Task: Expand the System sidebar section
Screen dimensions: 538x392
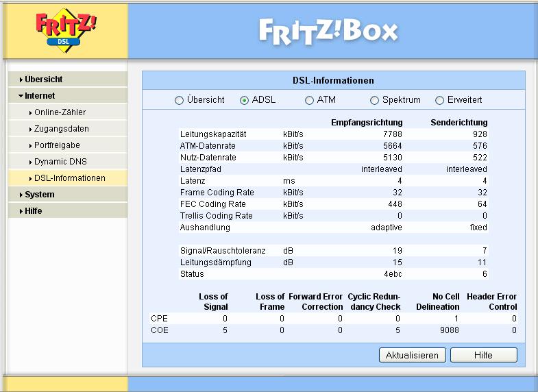Action: tap(39, 195)
